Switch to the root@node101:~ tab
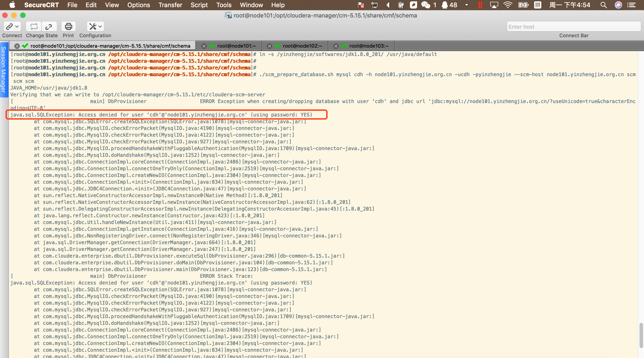 [x=236, y=46]
